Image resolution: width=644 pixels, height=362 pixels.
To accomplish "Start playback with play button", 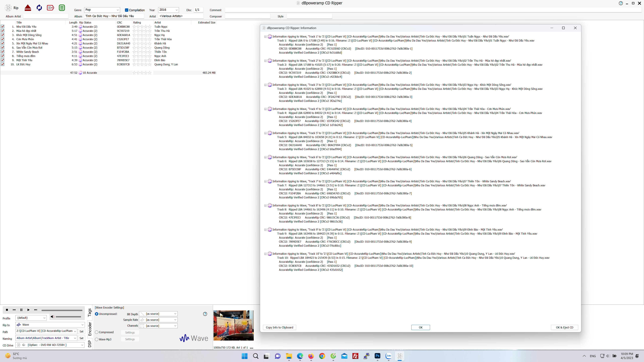I will click(29, 310).
